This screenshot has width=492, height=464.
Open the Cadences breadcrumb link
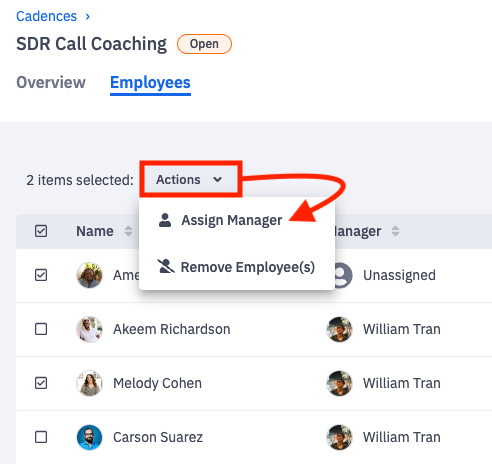click(46, 16)
